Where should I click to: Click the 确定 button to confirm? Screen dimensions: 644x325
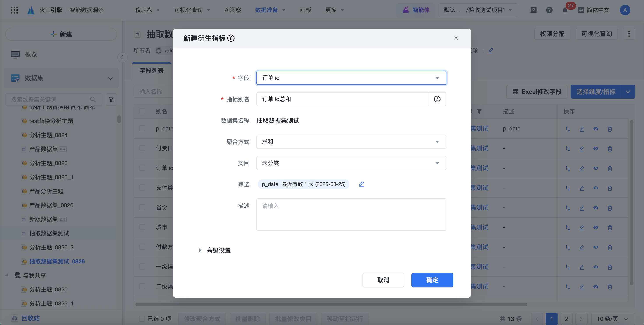tap(432, 280)
